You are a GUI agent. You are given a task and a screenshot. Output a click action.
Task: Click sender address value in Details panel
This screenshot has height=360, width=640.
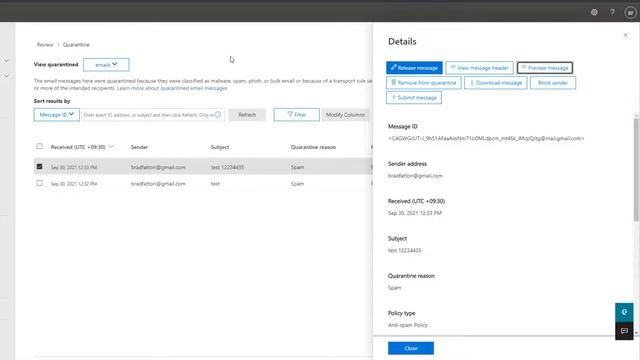tap(415, 176)
